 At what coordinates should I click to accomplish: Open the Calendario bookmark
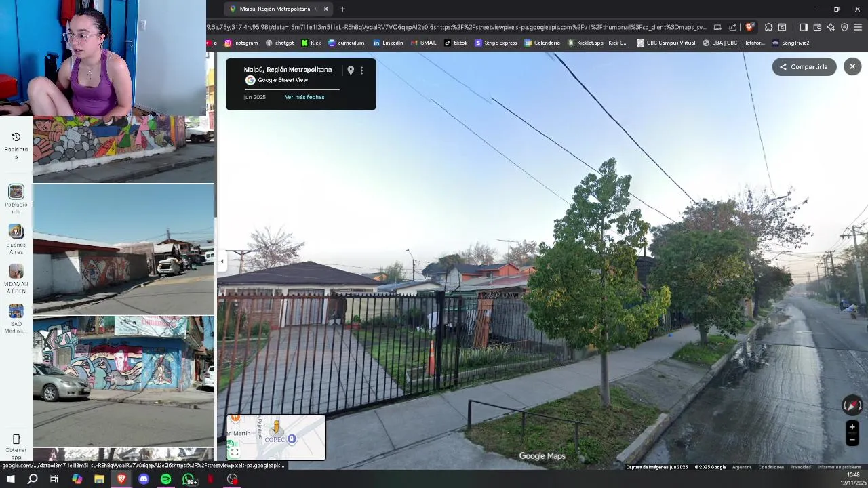[x=542, y=43]
